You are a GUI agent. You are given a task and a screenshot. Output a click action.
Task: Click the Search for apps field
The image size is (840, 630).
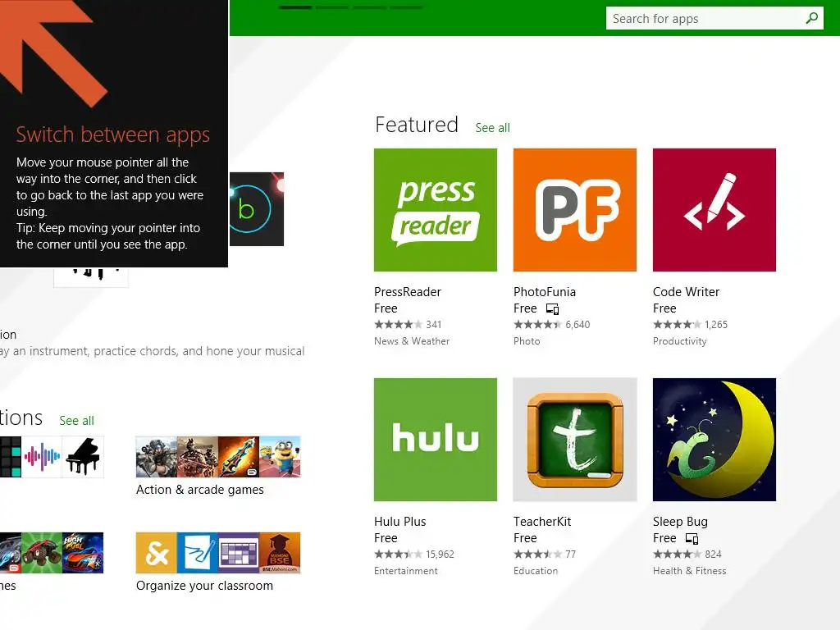click(714, 18)
